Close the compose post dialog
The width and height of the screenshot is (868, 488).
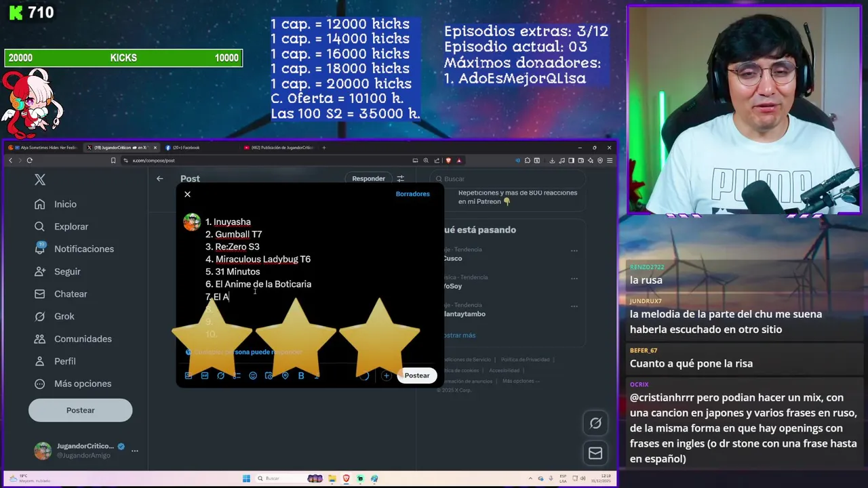pos(187,195)
